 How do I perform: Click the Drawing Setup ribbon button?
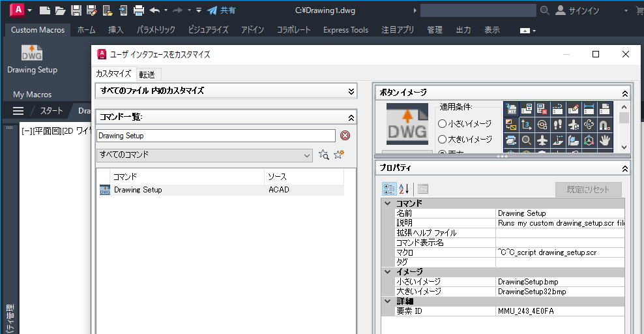pos(32,59)
